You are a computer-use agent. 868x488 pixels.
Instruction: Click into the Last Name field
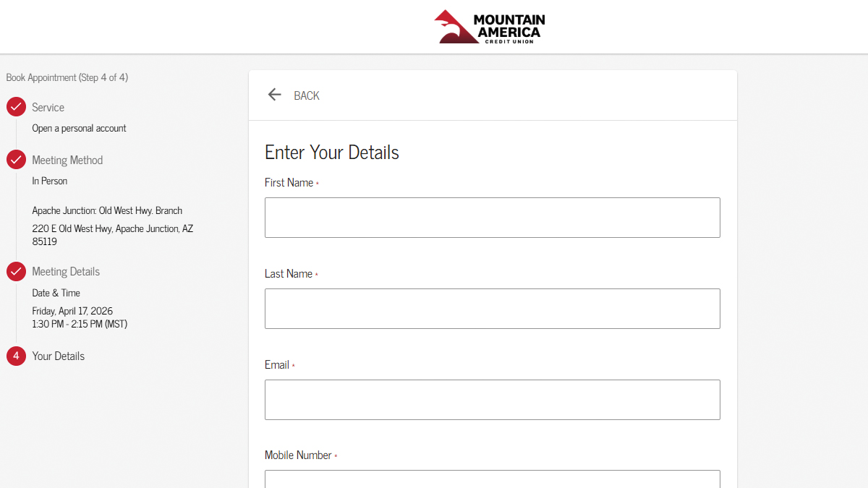click(x=492, y=309)
